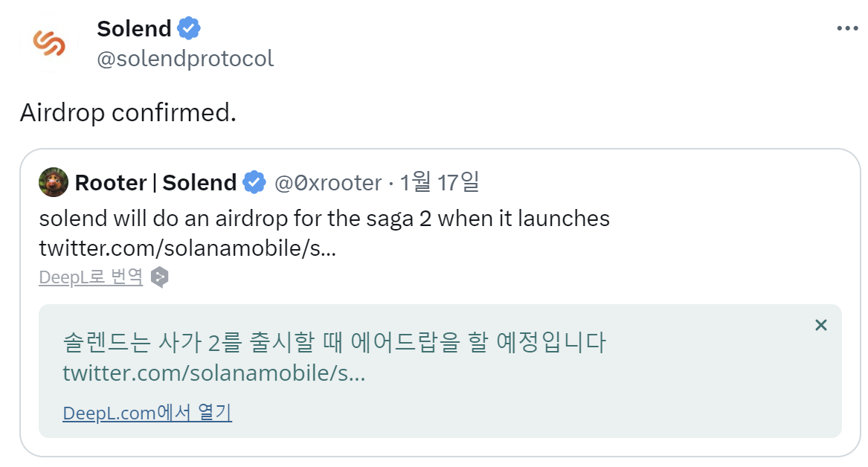Click the verified badge next to Rooter | Solend
Viewport: 868px width, 467px height.
tap(254, 182)
